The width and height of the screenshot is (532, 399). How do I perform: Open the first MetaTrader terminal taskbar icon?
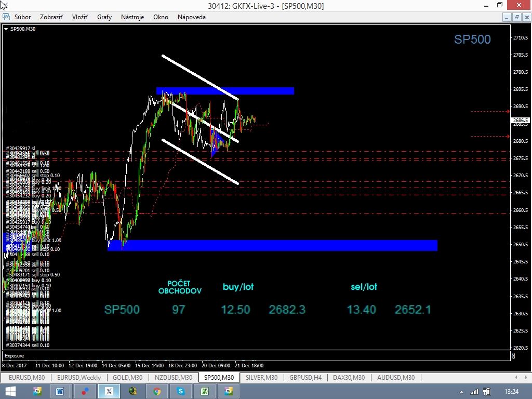click(x=37, y=392)
